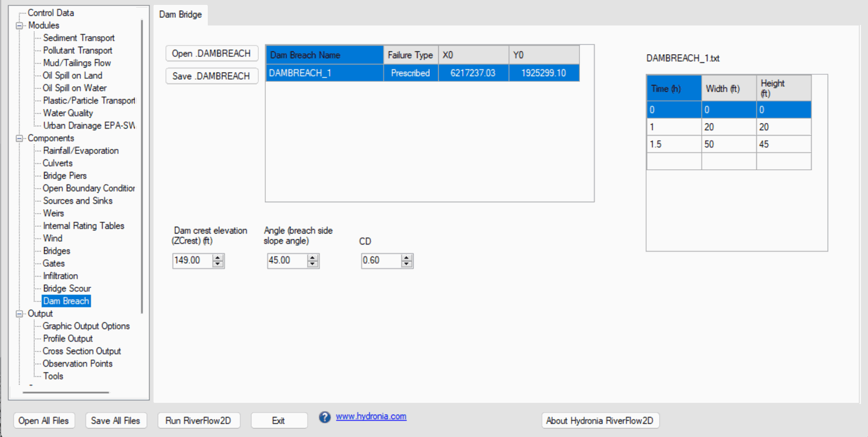Open the Bridge Scour component
Viewport: 868px width, 437px height.
click(67, 288)
